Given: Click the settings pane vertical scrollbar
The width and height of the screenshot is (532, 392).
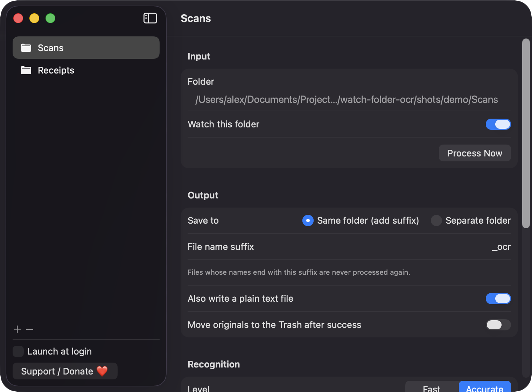Looking at the screenshot, I should pos(526,133).
